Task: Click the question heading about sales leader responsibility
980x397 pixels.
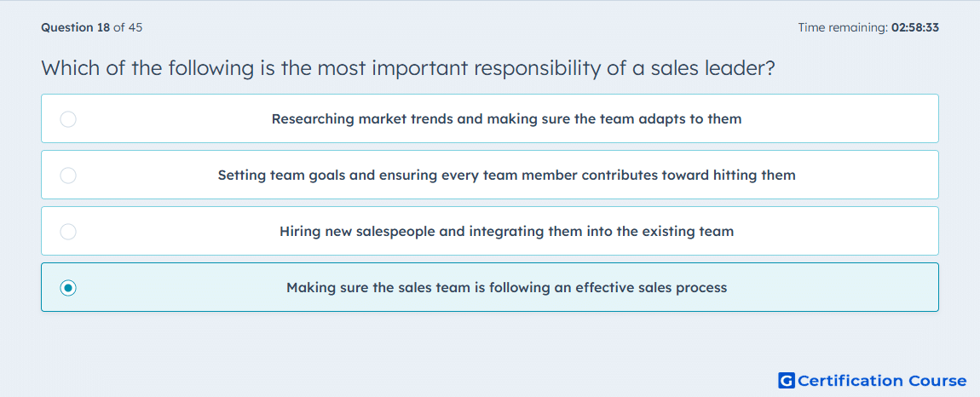Action: pos(409,67)
